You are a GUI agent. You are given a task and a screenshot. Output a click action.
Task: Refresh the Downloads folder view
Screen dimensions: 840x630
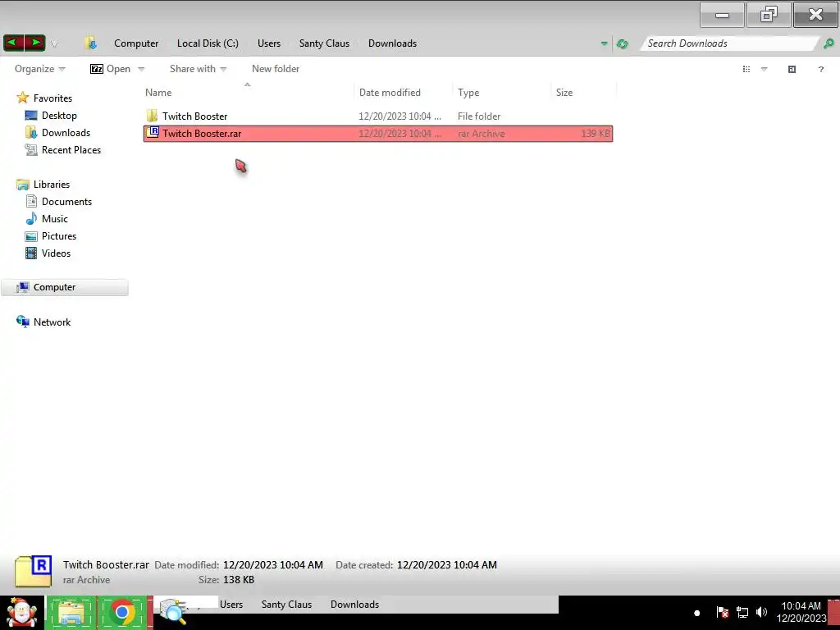(x=622, y=44)
